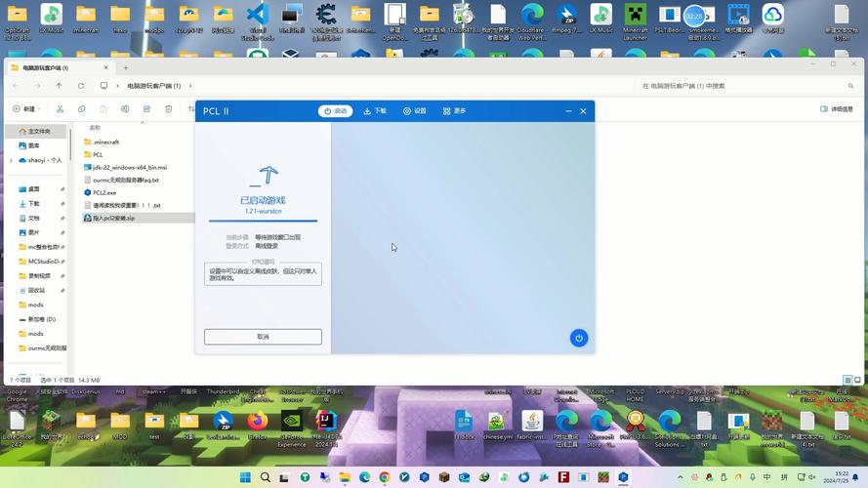
Task: Open the PCL II launcher taskbar icon
Action: [x=623, y=477]
